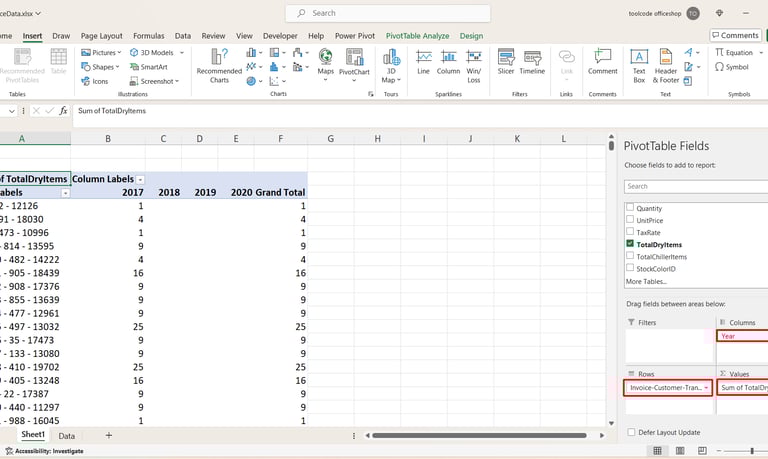768x459 pixels.
Task: Switch to PivotTable Analyze tab
Action: (x=417, y=36)
